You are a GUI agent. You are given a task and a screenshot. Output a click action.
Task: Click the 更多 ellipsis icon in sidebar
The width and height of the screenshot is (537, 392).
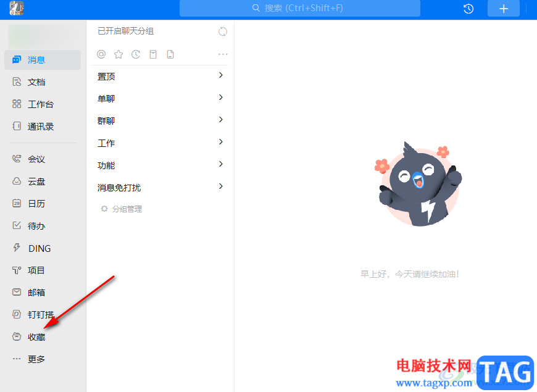17,359
